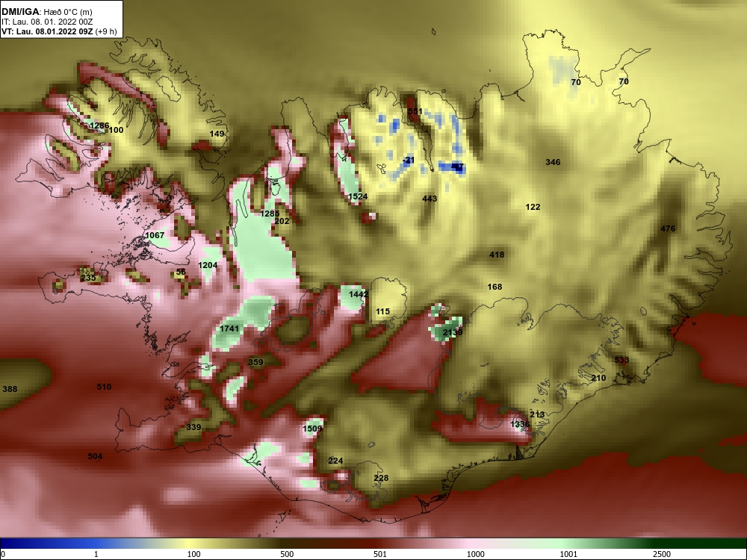Click the 56 value on the map
The image size is (747, 560).
click(x=181, y=273)
